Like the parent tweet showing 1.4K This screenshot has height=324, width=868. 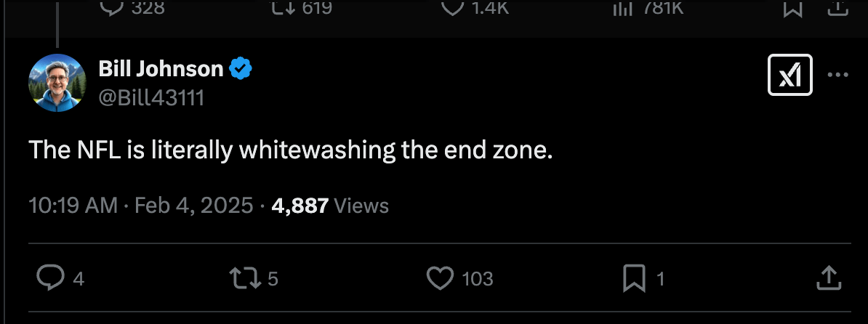pyautogui.click(x=453, y=7)
